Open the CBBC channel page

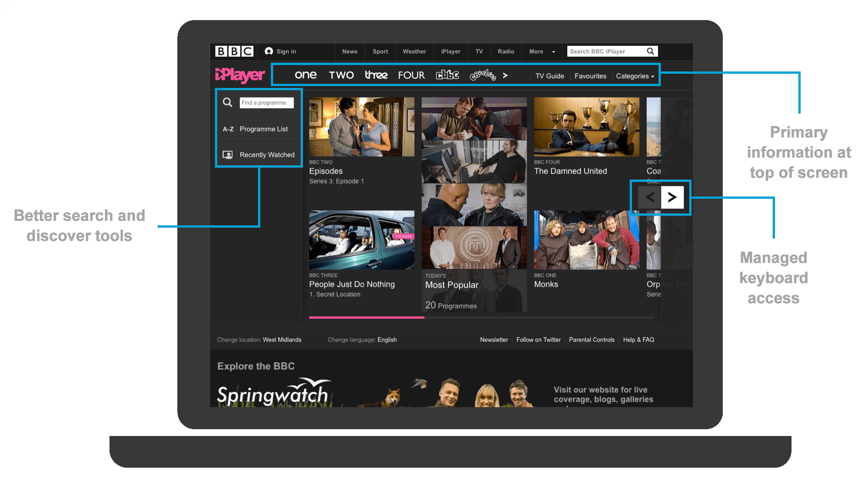pyautogui.click(x=447, y=75)
